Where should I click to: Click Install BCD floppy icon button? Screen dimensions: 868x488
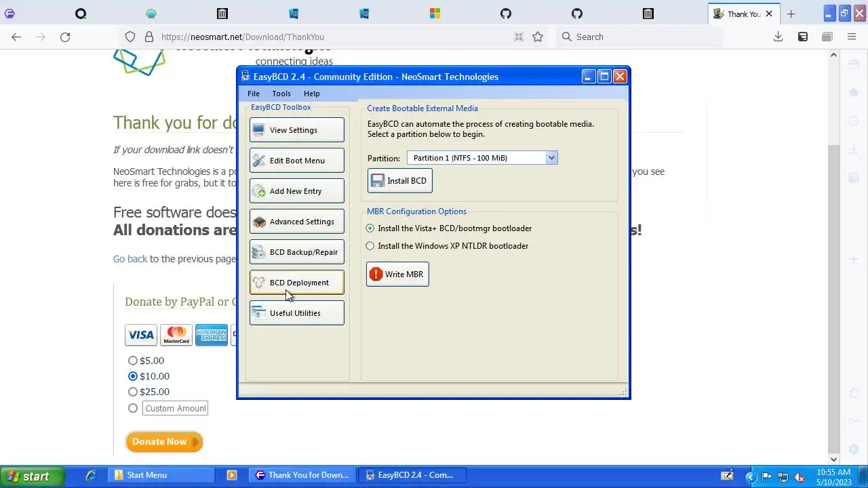pyautogui.click(x=399, y=181)
